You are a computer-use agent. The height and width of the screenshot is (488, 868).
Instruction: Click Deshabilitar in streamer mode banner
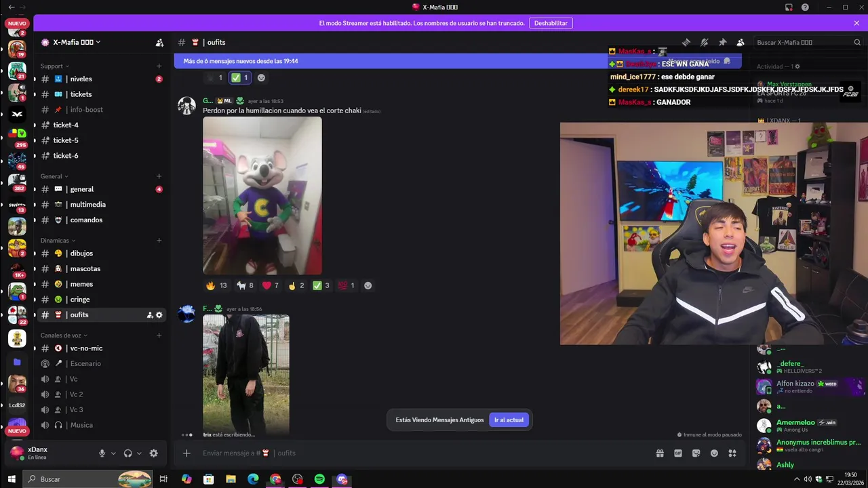coord(551,23)
